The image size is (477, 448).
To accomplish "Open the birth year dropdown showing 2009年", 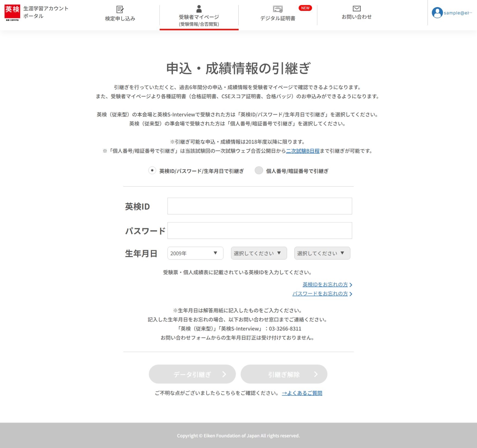I will click(195, 253).
